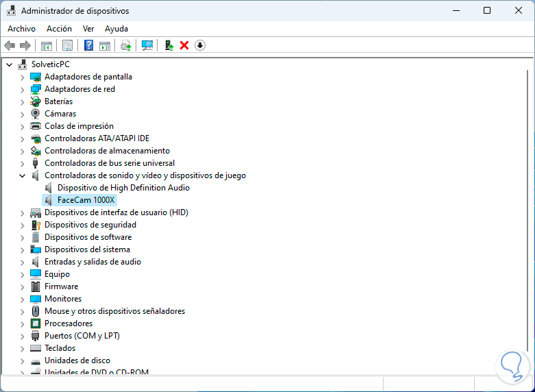The image size is (535, 392).
Task: Click the Adaptadores de red network icon
Action: [x=36, y=89]
